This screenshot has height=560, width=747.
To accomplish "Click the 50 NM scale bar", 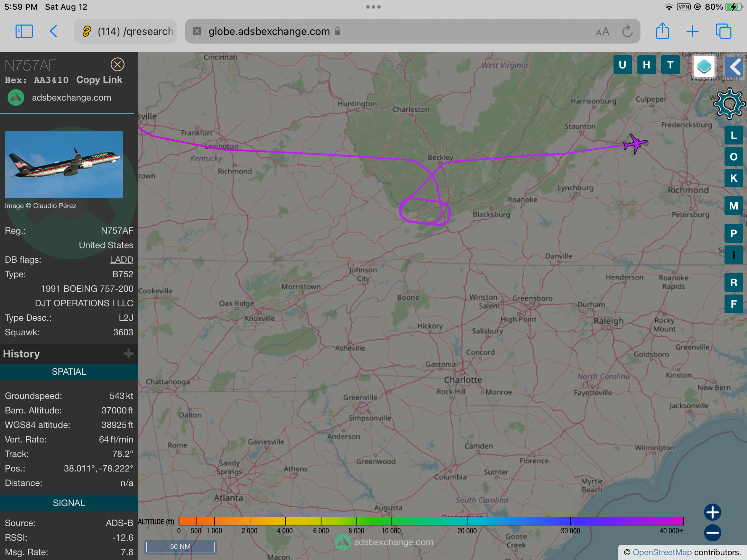I will coord(180,547).
